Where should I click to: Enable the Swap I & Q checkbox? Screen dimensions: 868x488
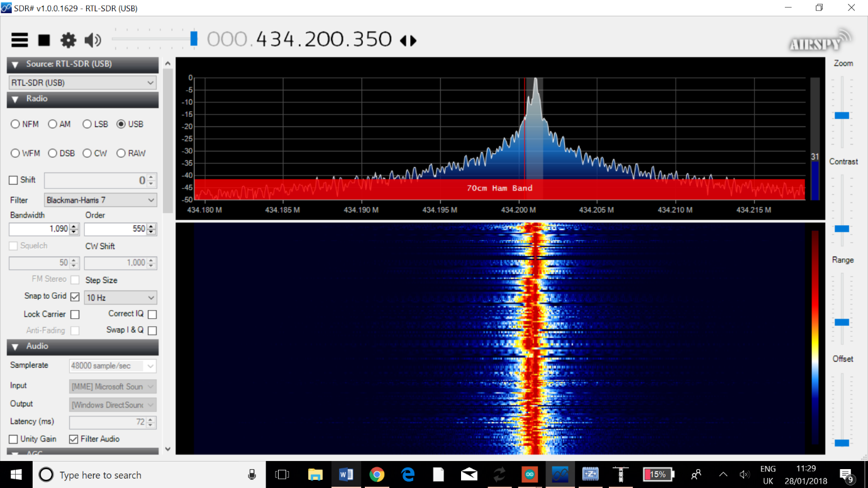[152, 330]
